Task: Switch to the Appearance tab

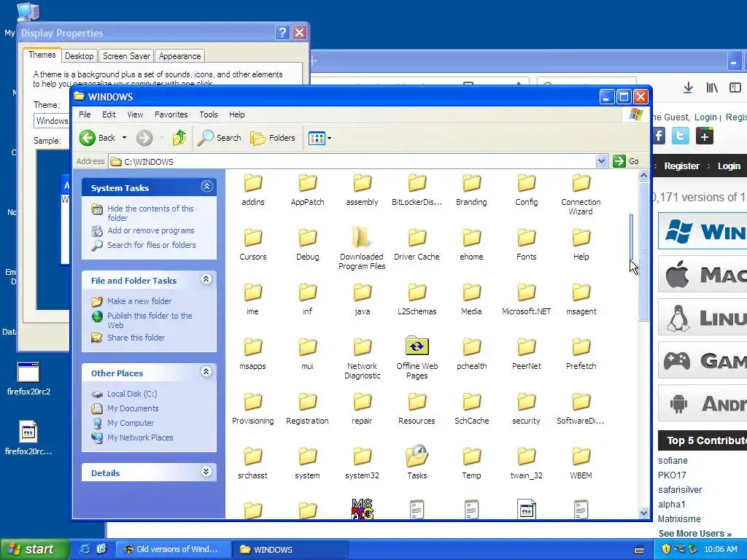Action: pos(179,56)
